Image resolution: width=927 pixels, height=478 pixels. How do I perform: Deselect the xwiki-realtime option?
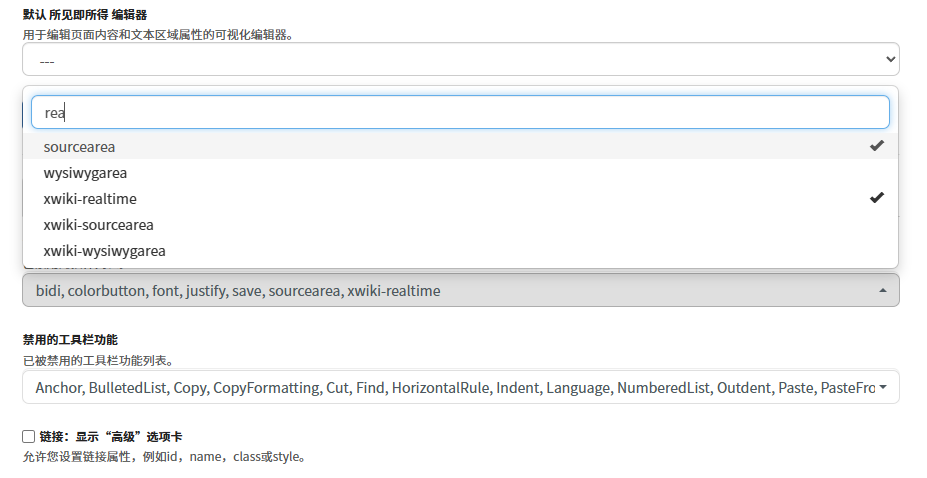(x=90, y=199)
